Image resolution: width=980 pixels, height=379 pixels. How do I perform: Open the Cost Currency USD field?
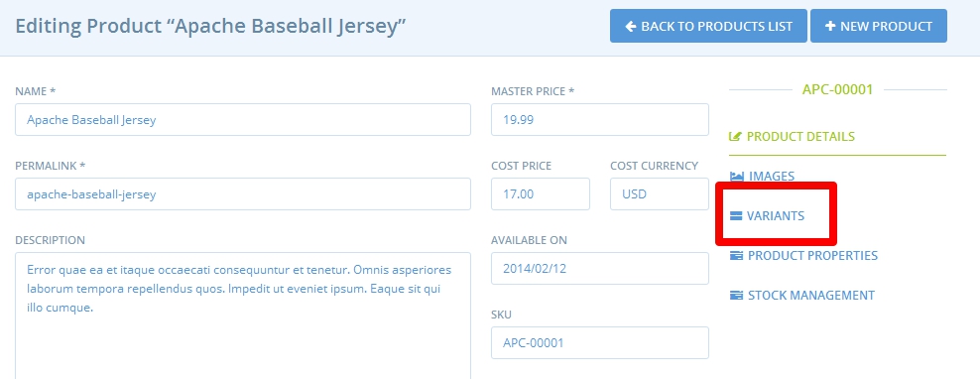(660, 193)
